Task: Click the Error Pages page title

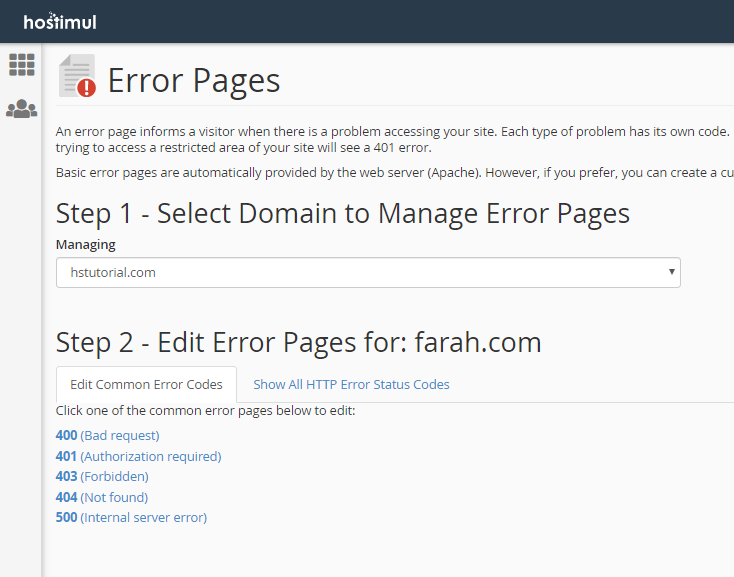Action: pos(194,80)
